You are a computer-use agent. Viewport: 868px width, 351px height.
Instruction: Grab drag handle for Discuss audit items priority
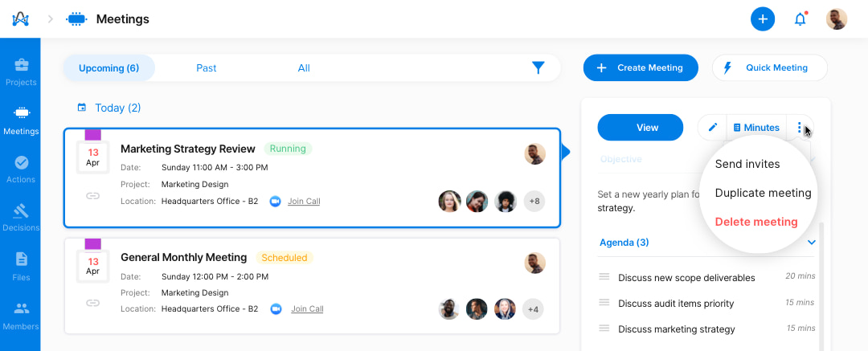coord(604,302)
